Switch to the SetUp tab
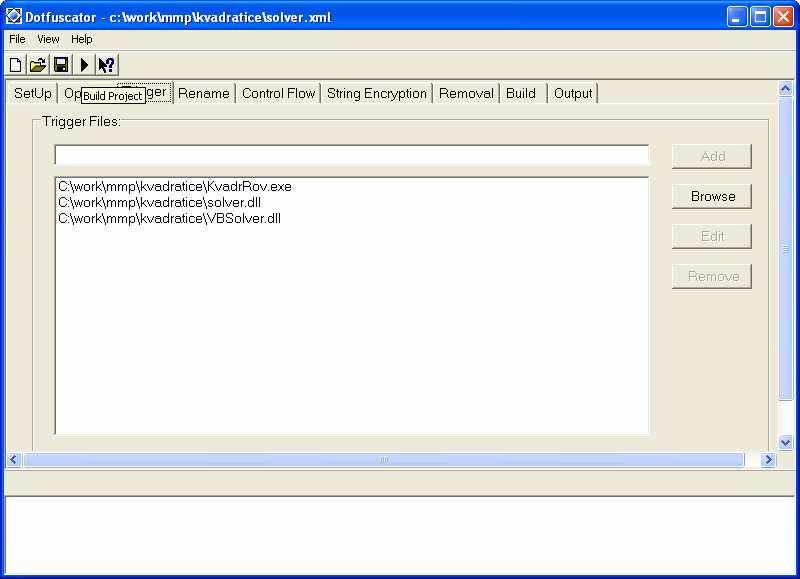 point(33,93)
